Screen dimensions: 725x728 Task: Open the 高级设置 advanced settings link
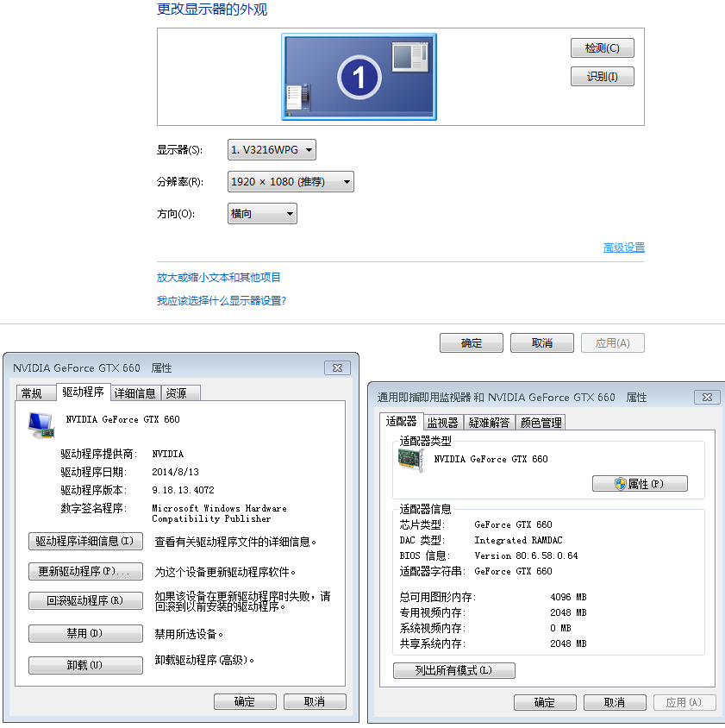tap(624, 248)
